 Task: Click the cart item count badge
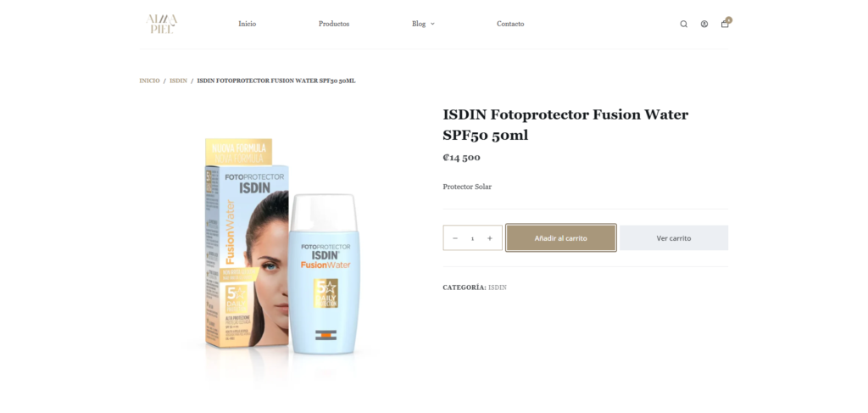pyautogui.click(x=729, y=20)
